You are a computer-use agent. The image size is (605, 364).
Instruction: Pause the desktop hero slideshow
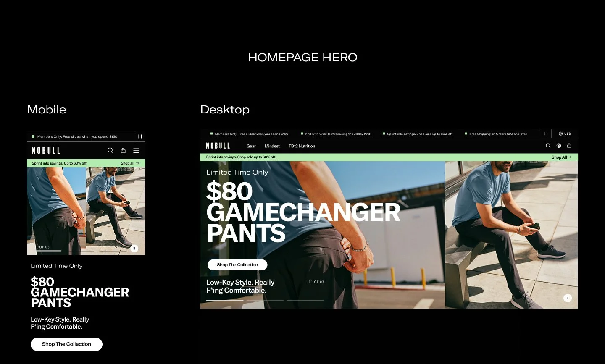[568, 298]
